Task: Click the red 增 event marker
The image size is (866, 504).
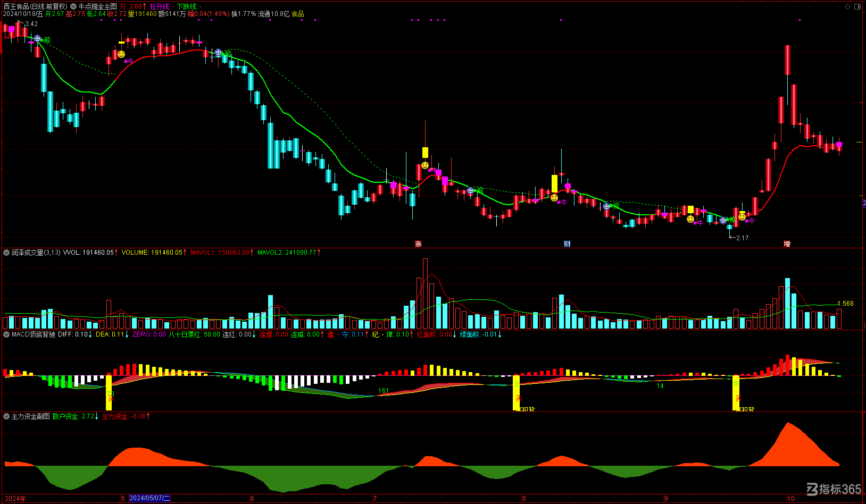Action: pos(787,244)
